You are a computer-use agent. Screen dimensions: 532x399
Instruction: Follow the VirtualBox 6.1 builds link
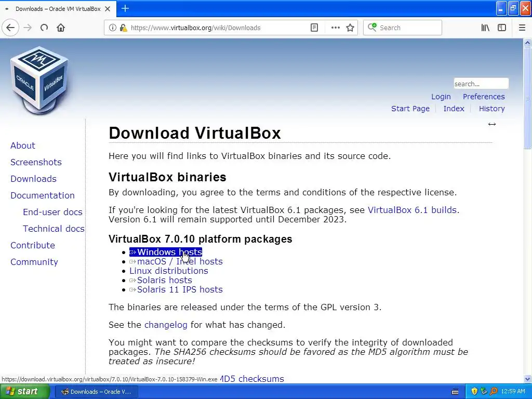click(x=412, y=210)
